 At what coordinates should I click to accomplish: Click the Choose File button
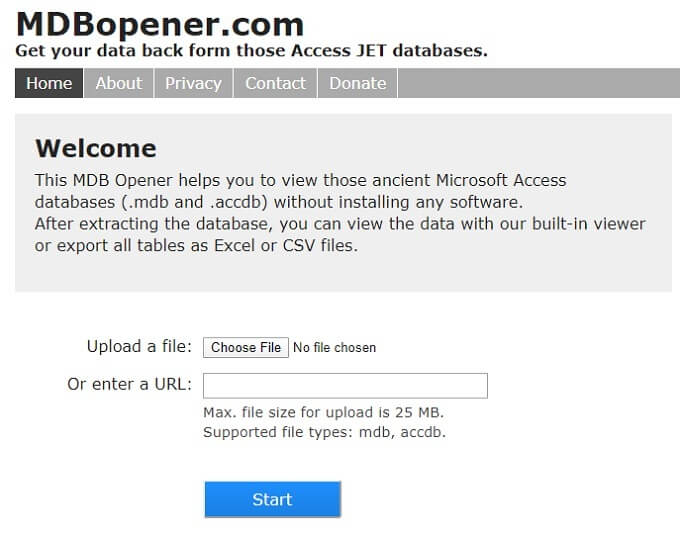[x=246, y=347]
